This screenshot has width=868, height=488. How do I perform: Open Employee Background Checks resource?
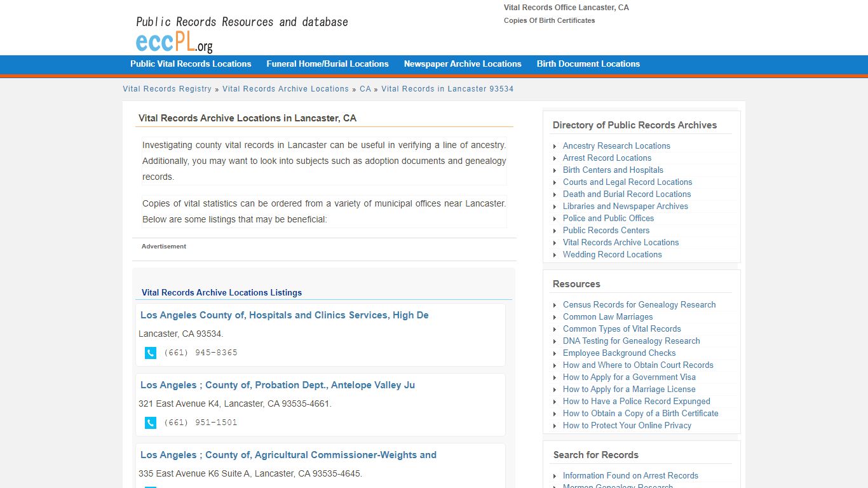click(619, 353)
